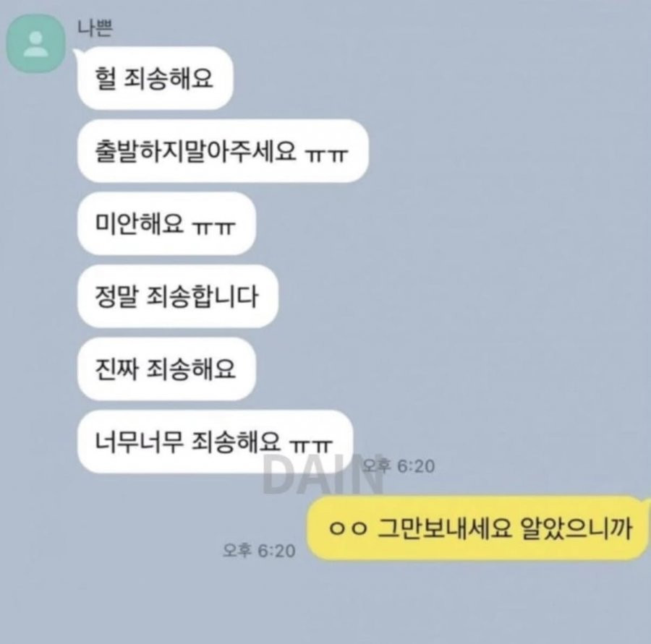Viewport: 651px width, 644px height.
Task: Click the word 출발하지말아주세요 in the message
Action: pyautogui.click(x=196, y=151)
